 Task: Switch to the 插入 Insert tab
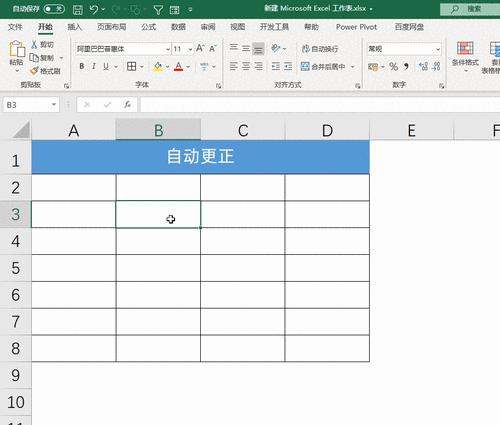pyautogui.click(x=75, y=27)
